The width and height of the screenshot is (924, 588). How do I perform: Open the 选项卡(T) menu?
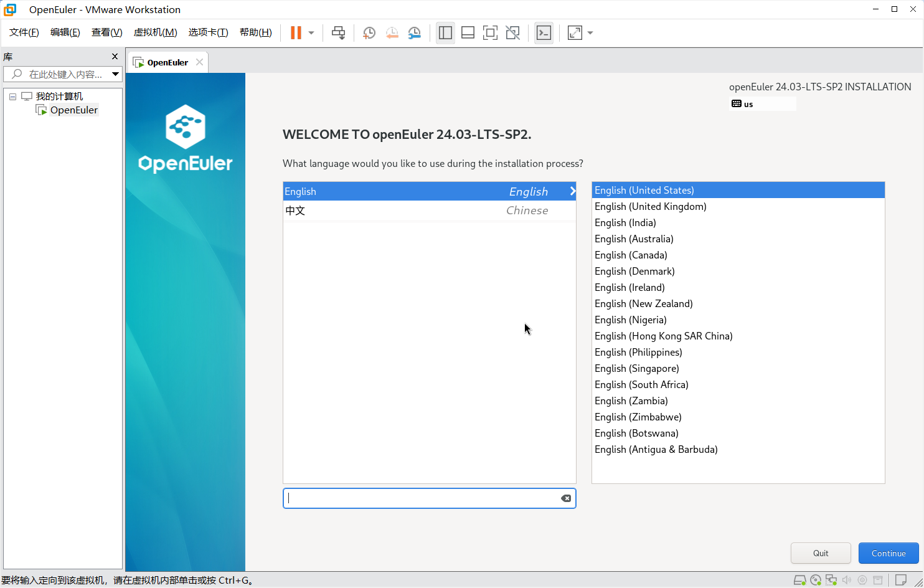coord(209,32)
